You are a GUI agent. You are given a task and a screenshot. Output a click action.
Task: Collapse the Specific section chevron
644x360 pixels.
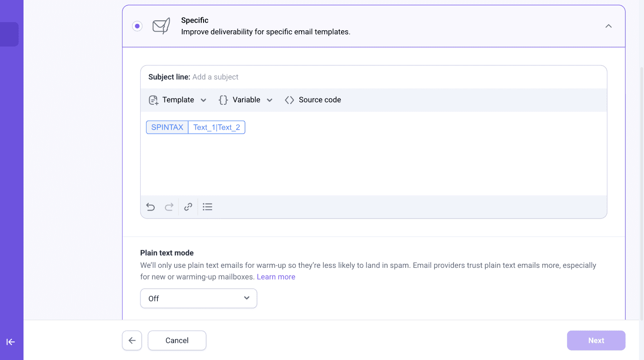coord(608,26)
